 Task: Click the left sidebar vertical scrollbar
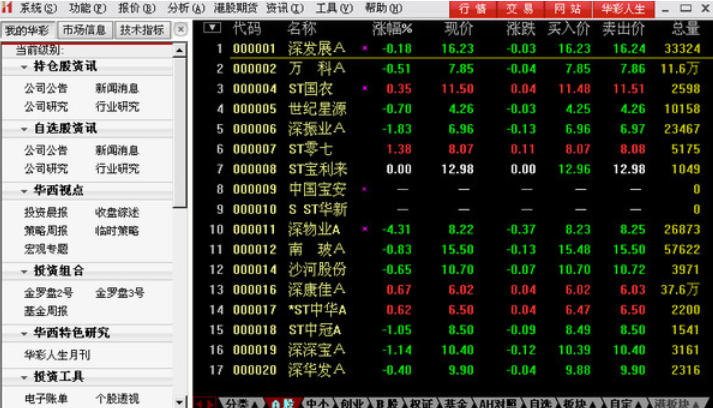tap(180, 150)
